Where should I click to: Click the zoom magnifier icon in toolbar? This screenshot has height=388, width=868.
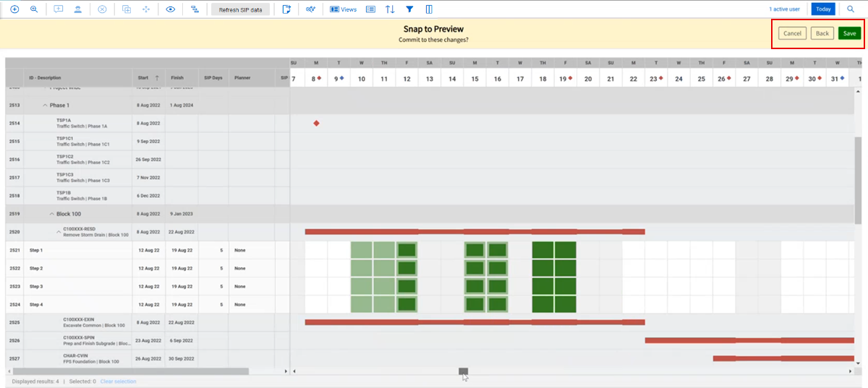[34, 9]
